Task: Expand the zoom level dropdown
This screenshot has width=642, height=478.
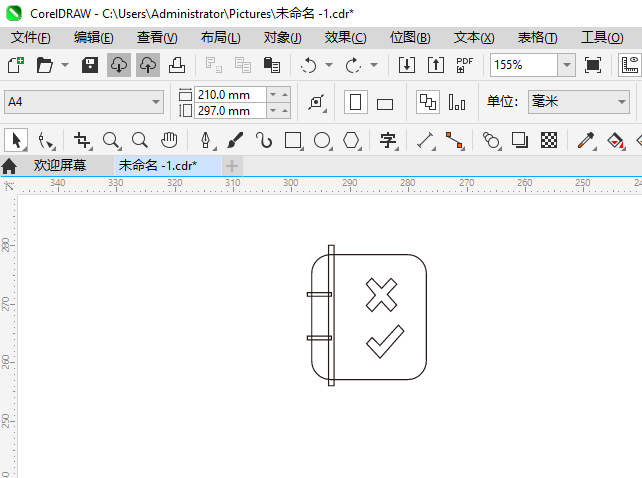Action: coord(567,65)
